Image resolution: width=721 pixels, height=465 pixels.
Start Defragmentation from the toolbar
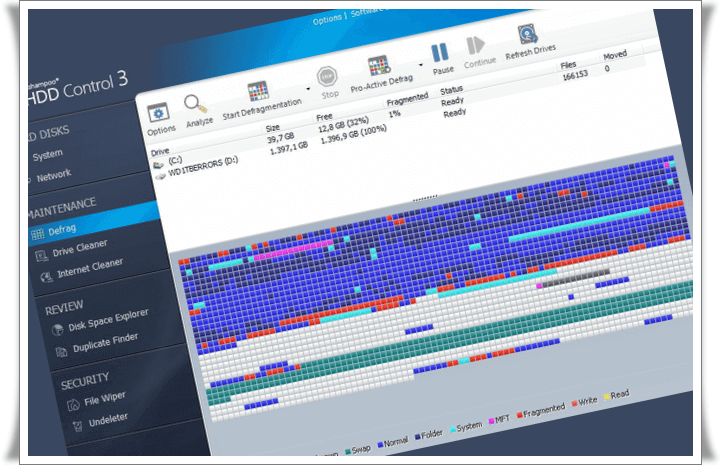coord(258,91)
